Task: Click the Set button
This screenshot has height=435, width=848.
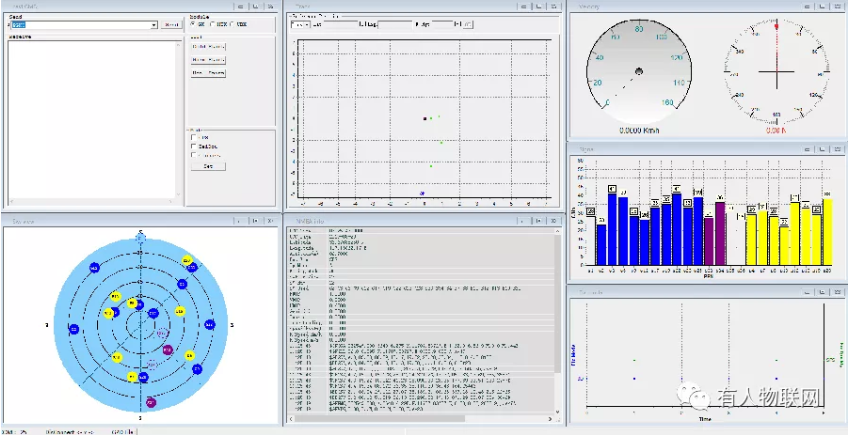Action: (208, 166)
